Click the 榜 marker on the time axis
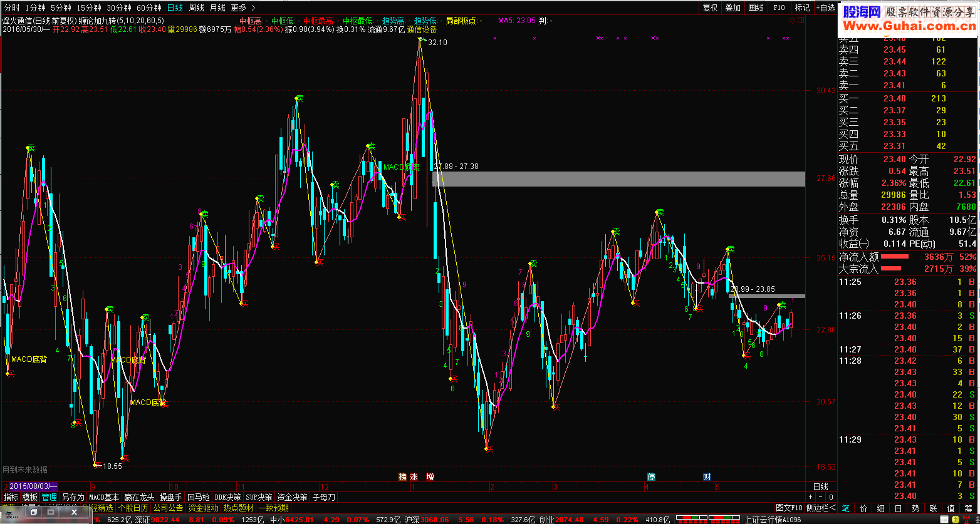 [x=403, y=476]
